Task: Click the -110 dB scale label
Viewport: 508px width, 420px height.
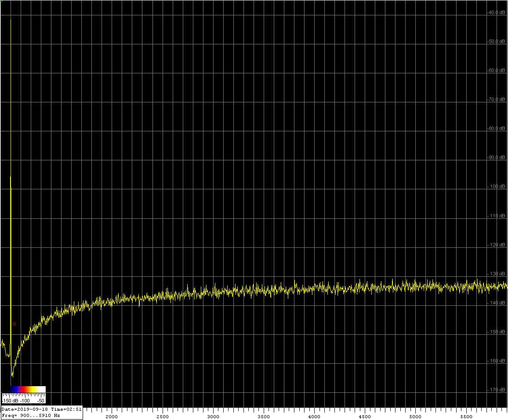Action: (x=497, y=216)
